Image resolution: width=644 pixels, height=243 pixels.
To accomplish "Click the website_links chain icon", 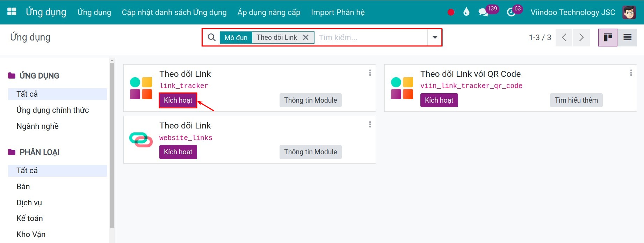I will click(141, 140).
